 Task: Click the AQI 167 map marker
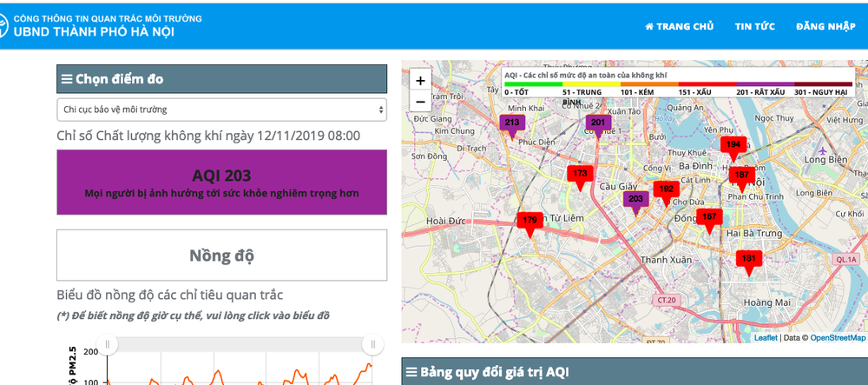[709, 221]
